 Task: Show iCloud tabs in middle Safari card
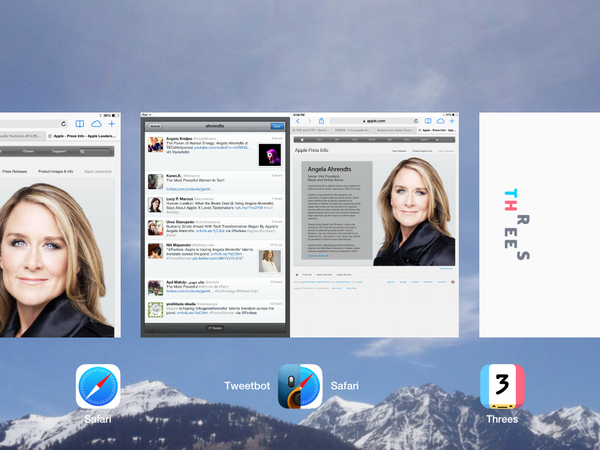[440, 121]
